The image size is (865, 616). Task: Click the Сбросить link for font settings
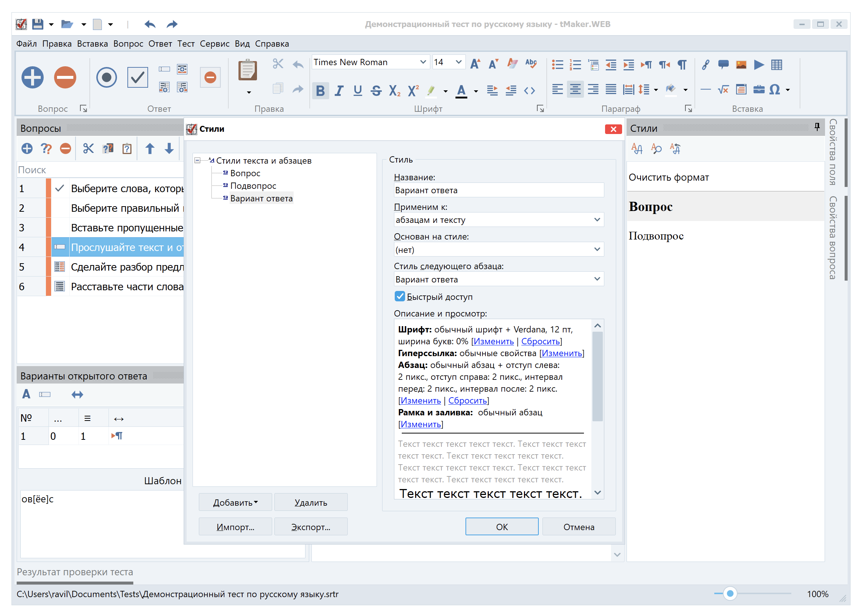pyautogui.click(x=541, y=341)
